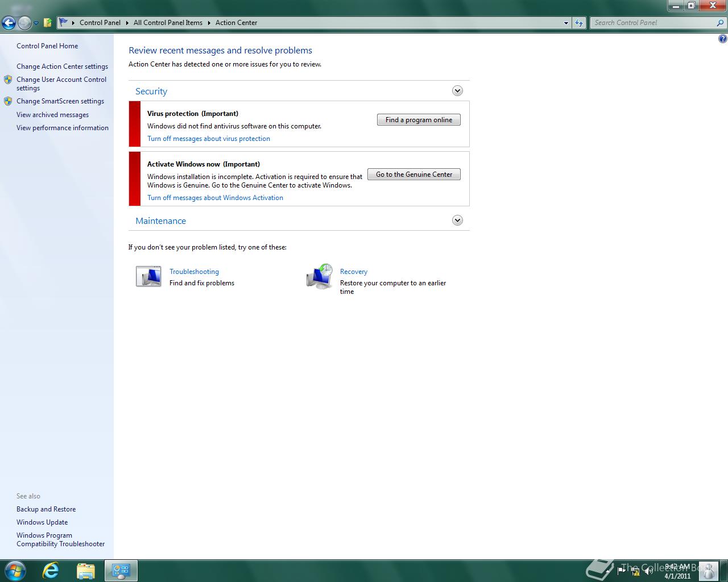This screenshot has height=582, width=728.
Task: Select Control Panel in the breadcrumb
Action: pyautogui.click(x=100, y=23)
